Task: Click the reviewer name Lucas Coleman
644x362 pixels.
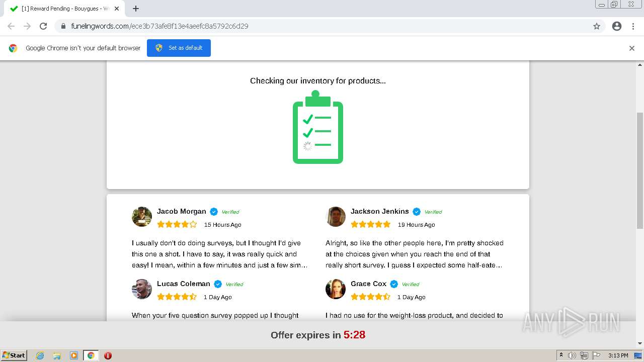Action: 184,284
